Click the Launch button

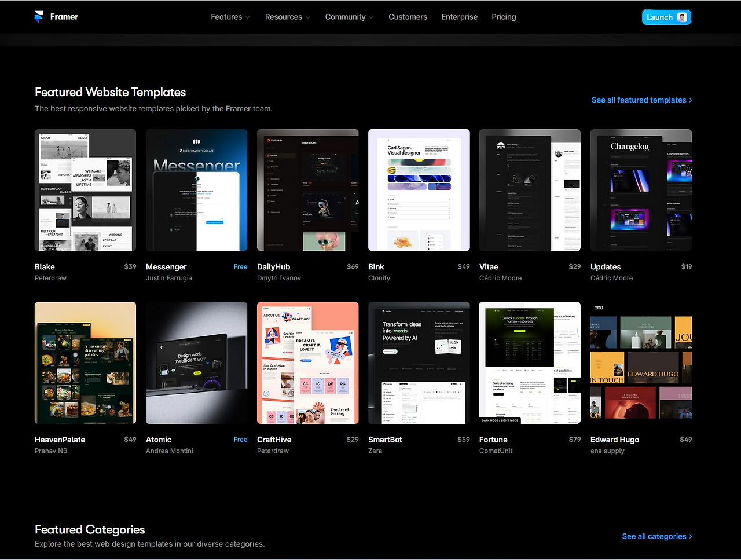click(x=666, y=17)
